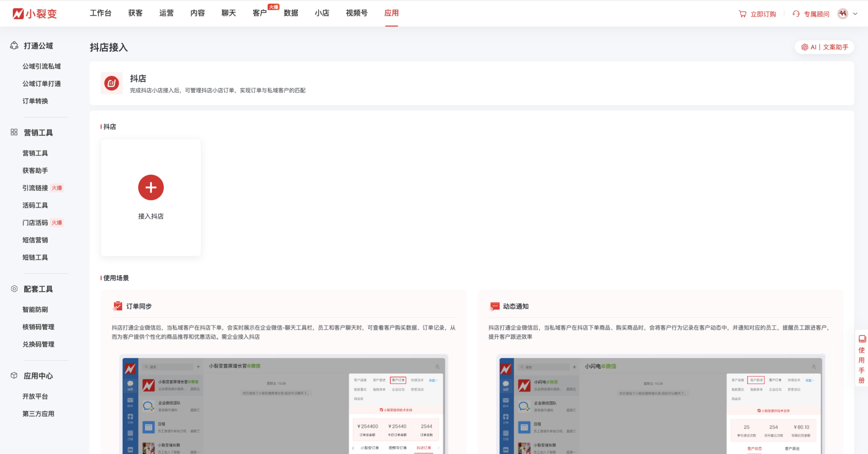
Task: Select the 应用 tab
Action: [392, 13]
